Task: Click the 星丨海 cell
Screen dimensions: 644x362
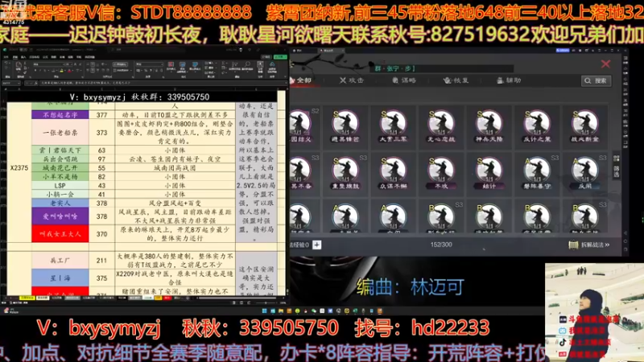Action: [x=60, y=278]
